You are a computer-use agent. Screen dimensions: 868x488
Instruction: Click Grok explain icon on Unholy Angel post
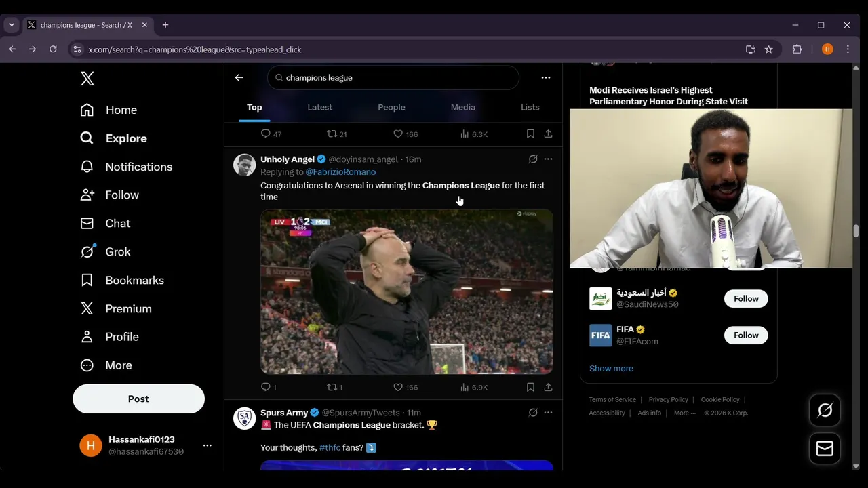(533, 159)
